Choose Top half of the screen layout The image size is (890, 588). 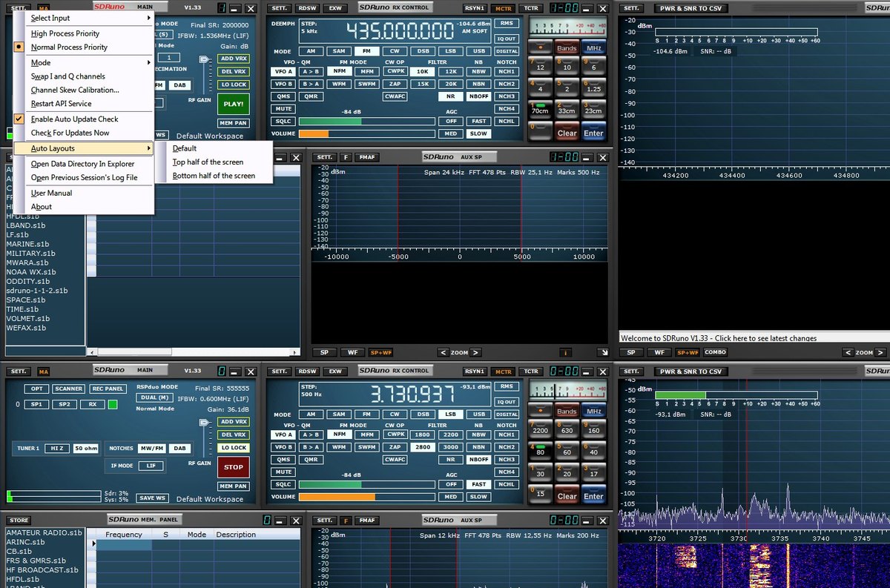pyautogui.click(x=208, y=162)
